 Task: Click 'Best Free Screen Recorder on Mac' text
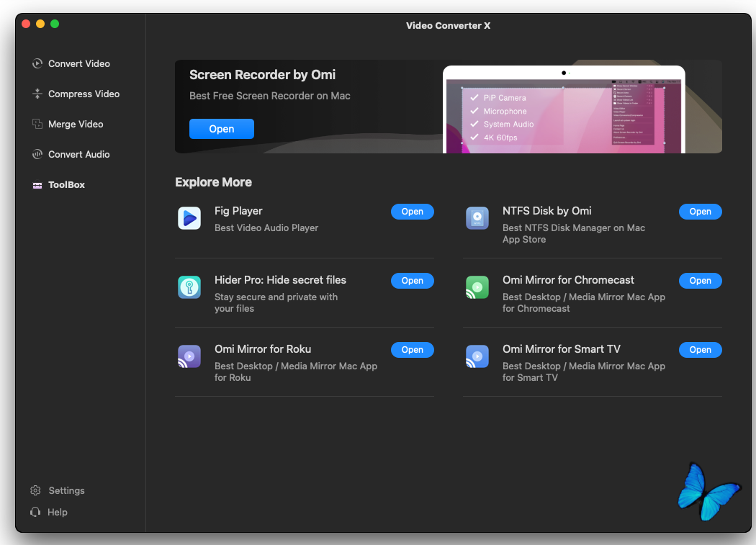270,96
